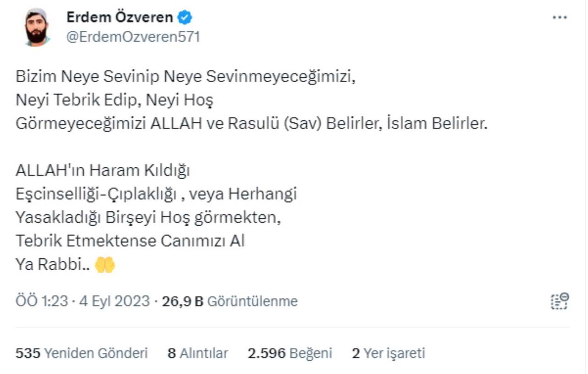
Task: Click the line "ALLAH'ın Haram Kıldığı"
Action: click(x=102, y=170)
